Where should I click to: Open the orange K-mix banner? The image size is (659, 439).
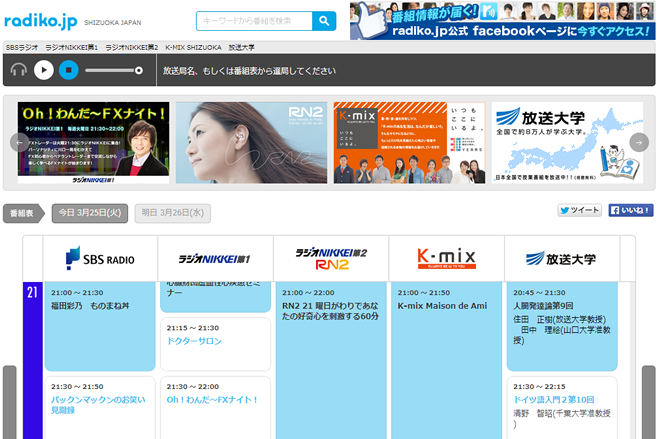[x=409, y=142]
